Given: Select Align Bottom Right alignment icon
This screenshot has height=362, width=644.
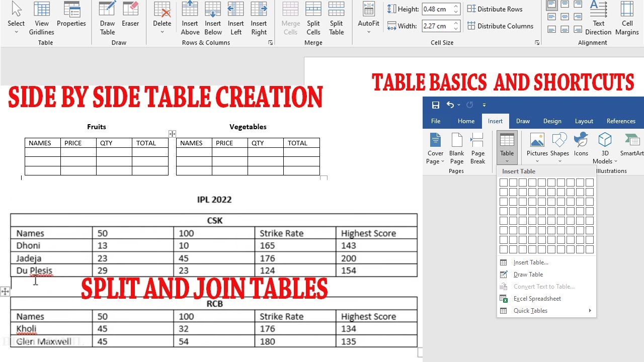Looking at the screenshot, I should coord(577,30).
